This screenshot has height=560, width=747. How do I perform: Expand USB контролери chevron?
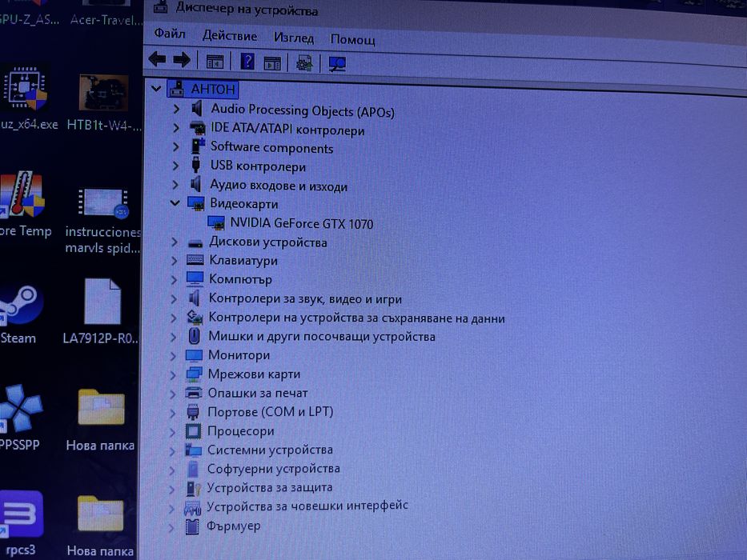(175, 166)
